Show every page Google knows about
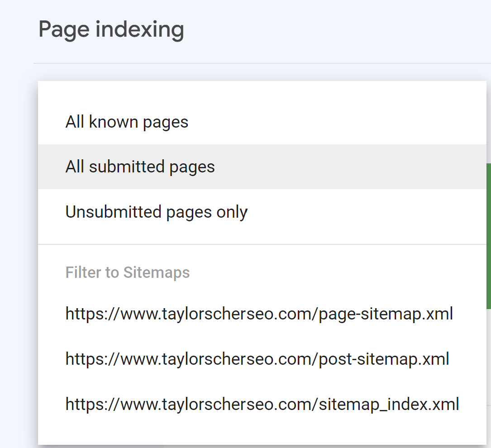This screenshot has width=491, height=448. 127,122
